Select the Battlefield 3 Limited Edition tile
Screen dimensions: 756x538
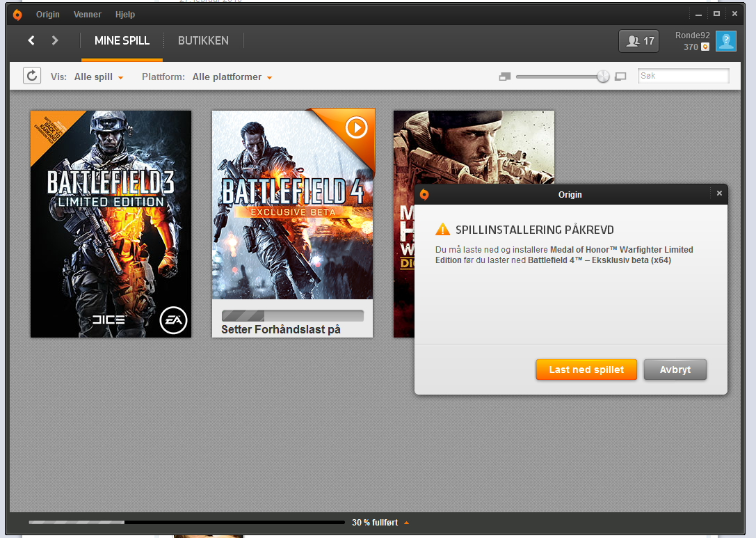click(111, 224)
